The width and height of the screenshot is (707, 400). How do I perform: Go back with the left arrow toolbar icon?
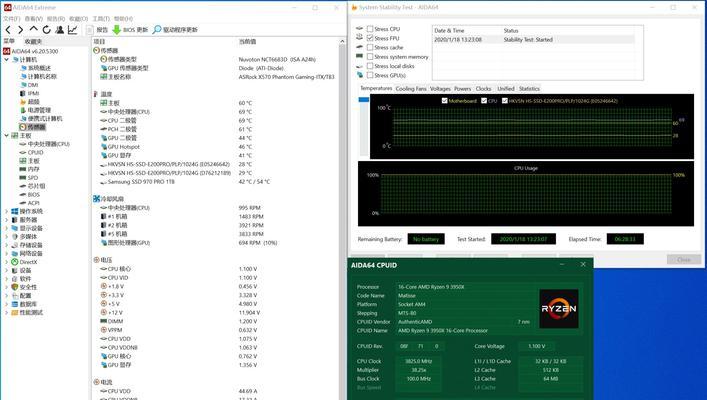pos(8,30)
